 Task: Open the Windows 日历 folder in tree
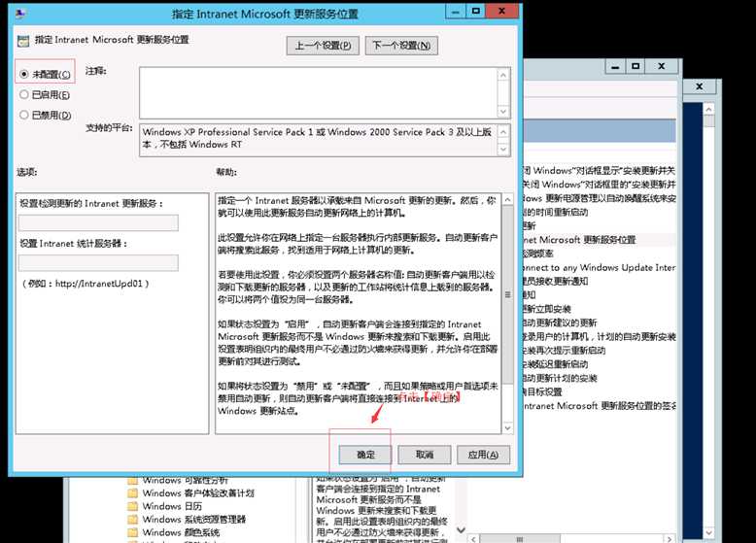172,506
